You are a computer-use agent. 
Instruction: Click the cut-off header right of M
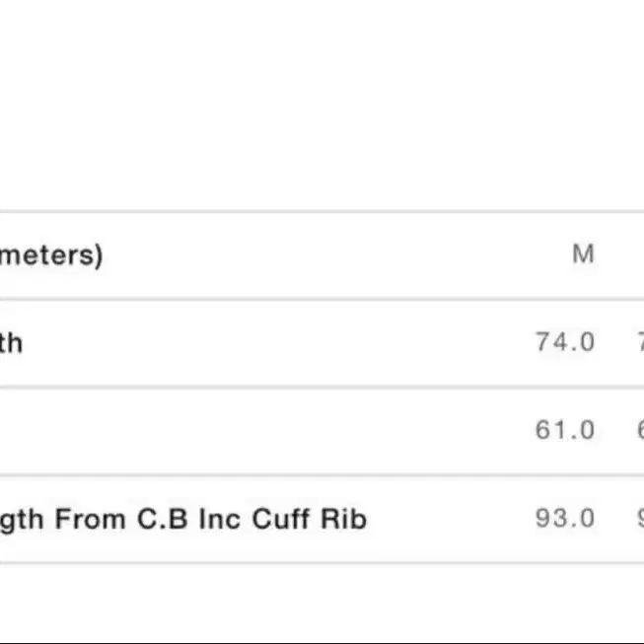[636, 254]
